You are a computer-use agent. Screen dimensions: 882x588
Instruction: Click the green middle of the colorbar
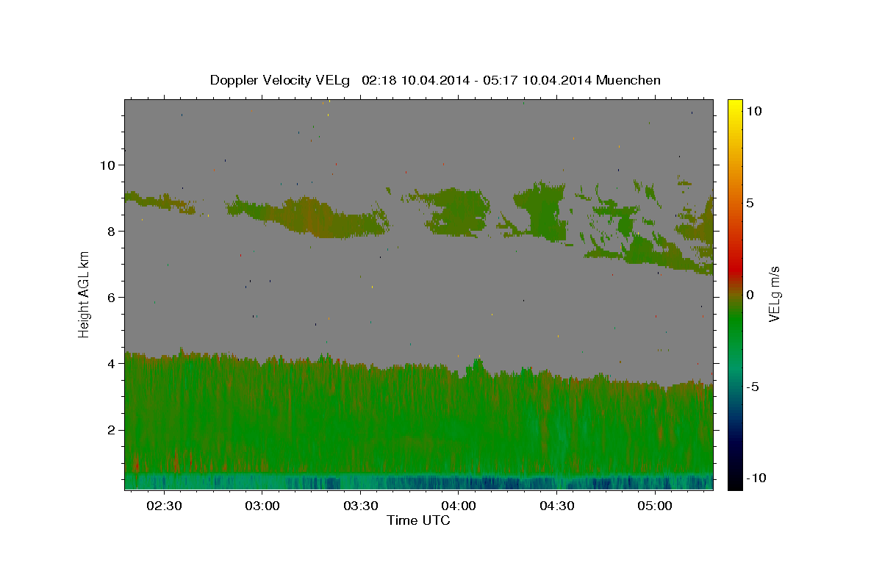[734, 323]
